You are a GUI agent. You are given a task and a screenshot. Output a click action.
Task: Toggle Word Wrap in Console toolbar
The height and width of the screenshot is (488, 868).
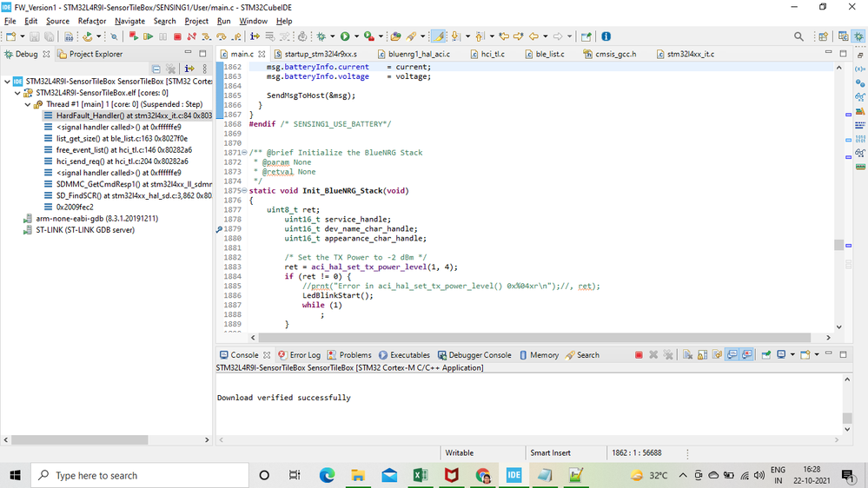coord(717,354)
